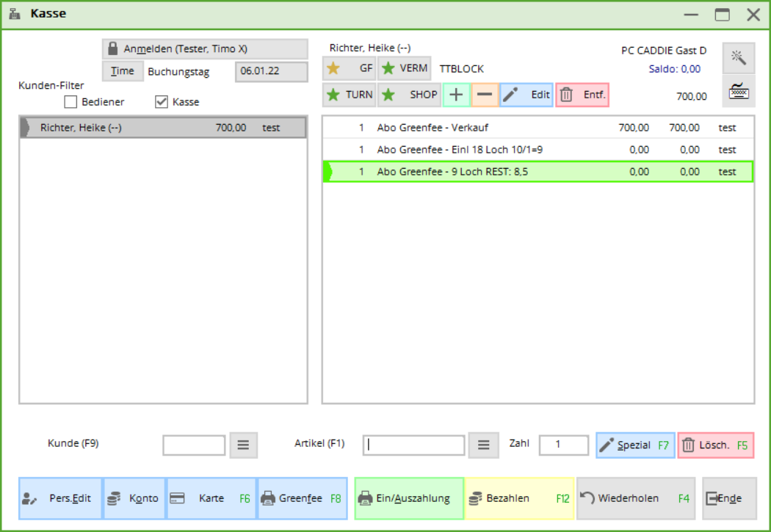
Task: Open the article list menu beside Artikel field
Action: click(x=483, y=445)
